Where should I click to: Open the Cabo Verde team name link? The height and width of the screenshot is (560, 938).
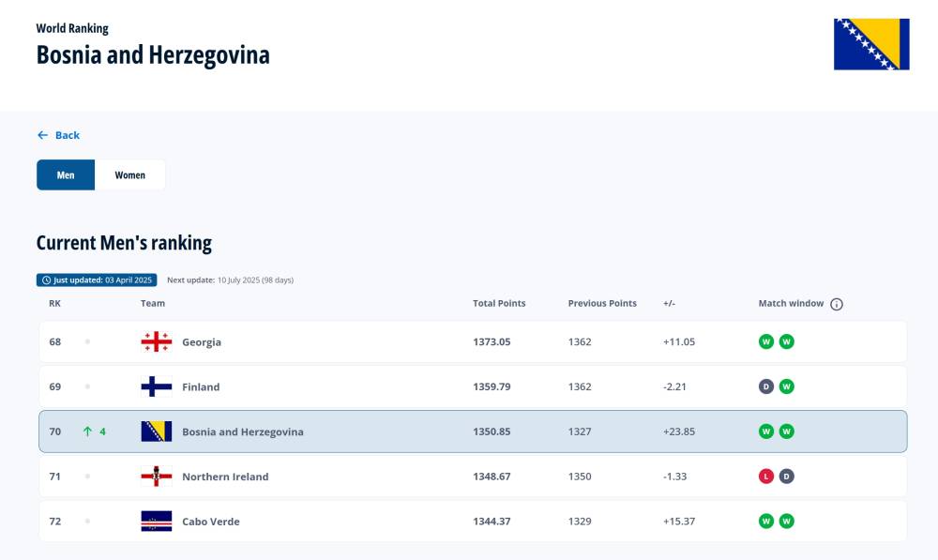pyautogui.click(x=210, y=522)
